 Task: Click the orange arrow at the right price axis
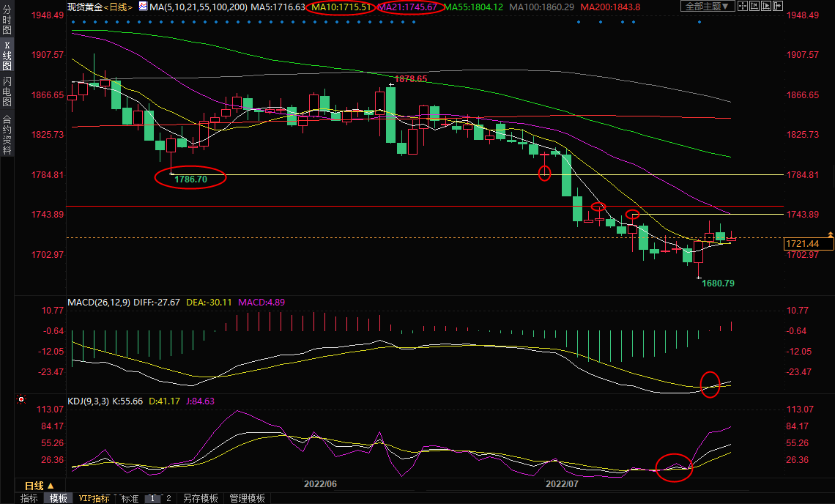830,234
